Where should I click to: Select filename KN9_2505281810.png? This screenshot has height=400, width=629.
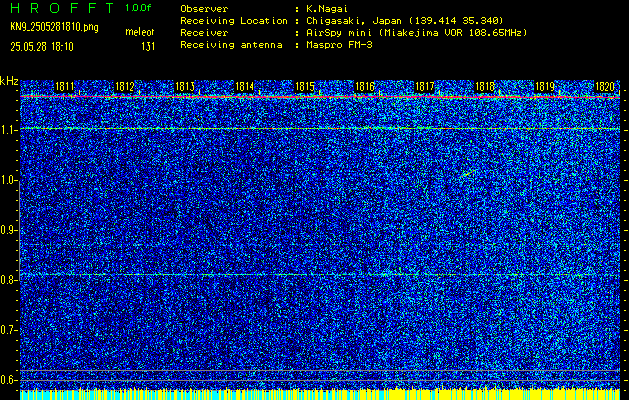click(54, 27)
